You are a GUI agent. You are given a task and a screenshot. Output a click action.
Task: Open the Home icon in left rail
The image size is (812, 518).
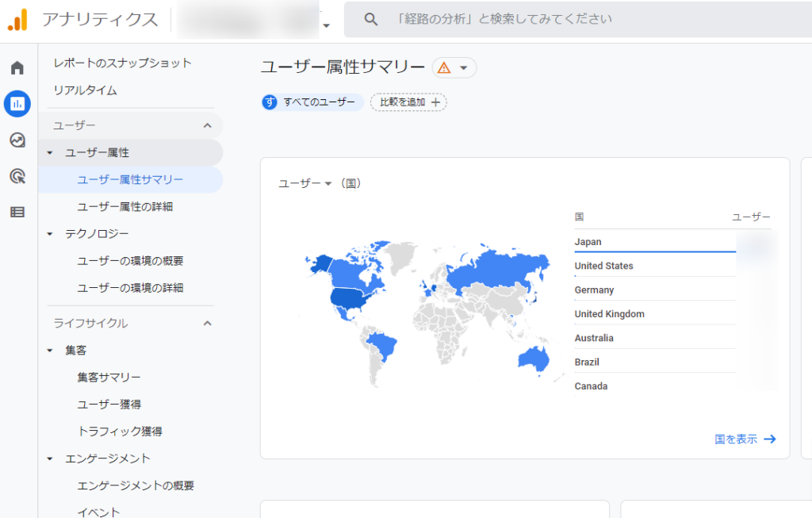tap(17, 67)
